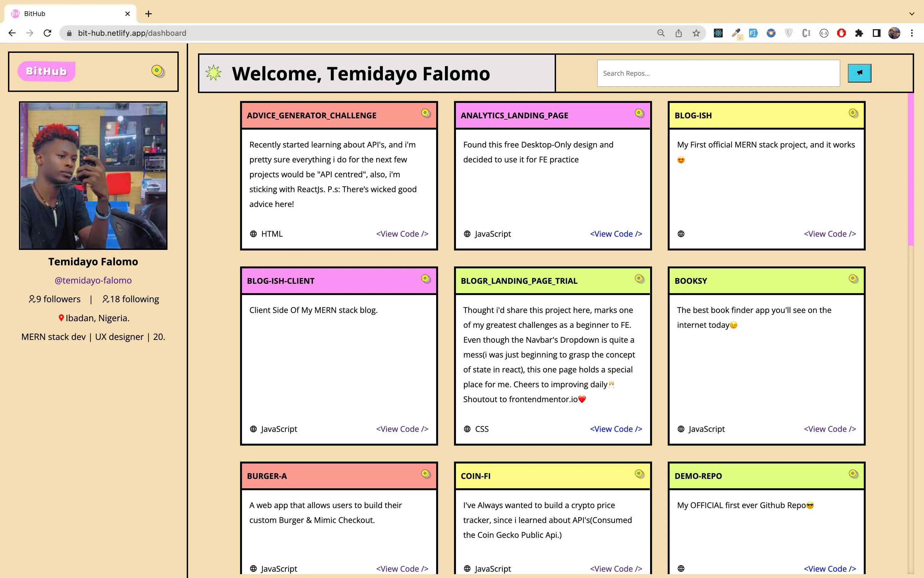
Task: Click globe icon next to HTML language
Action: tap(253, 234)
